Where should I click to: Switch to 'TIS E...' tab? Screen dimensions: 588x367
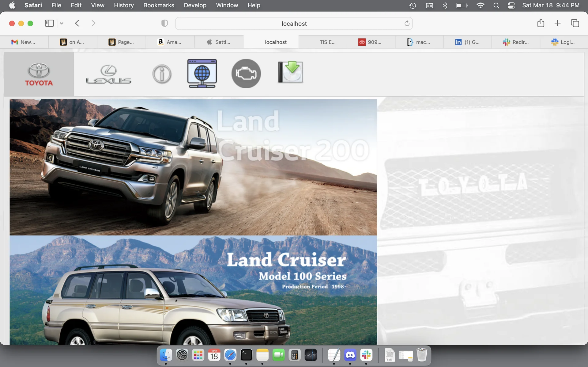pos(323,42)
